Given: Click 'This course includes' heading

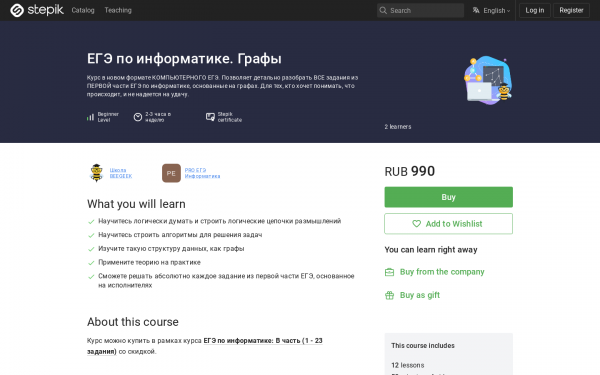Looking at the screenshot, I should 423,346.
